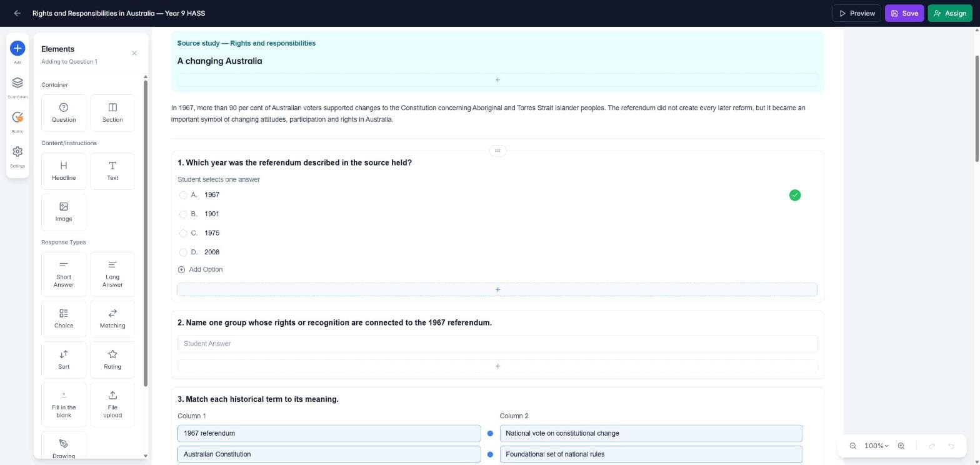Viewport: 980px width, 465px height.
Task: Add a Choice response type
Action: click(64, 319)
